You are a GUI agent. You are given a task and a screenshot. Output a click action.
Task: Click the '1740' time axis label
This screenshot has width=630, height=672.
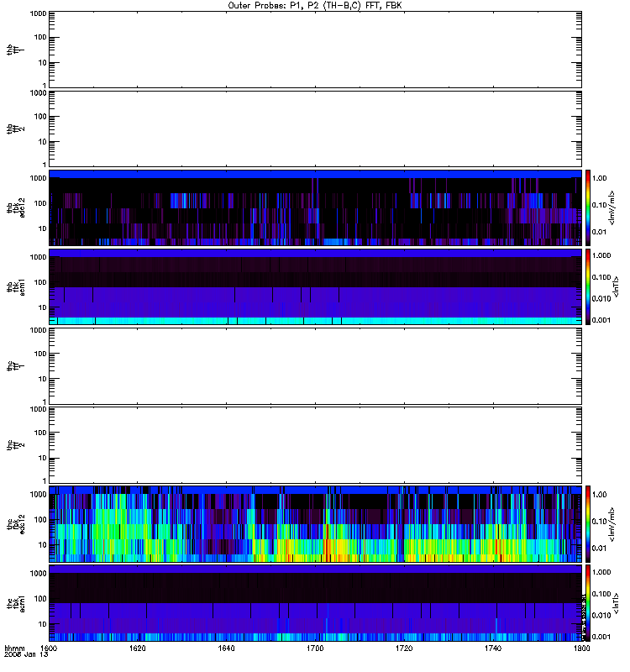coord(493,648)
